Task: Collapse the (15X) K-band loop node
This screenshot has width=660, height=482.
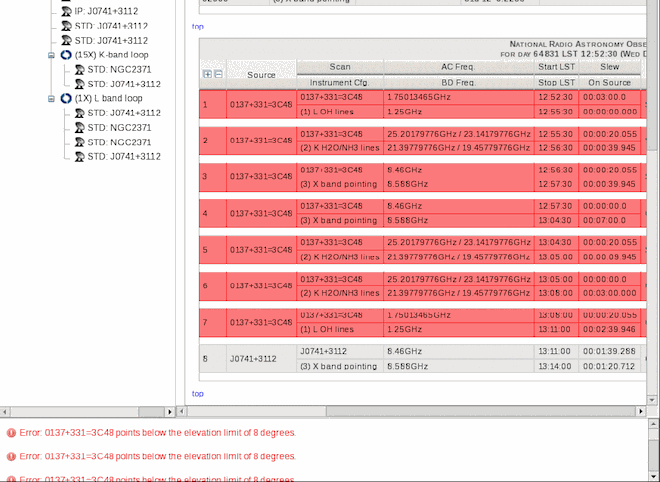Action: (51, 55)
